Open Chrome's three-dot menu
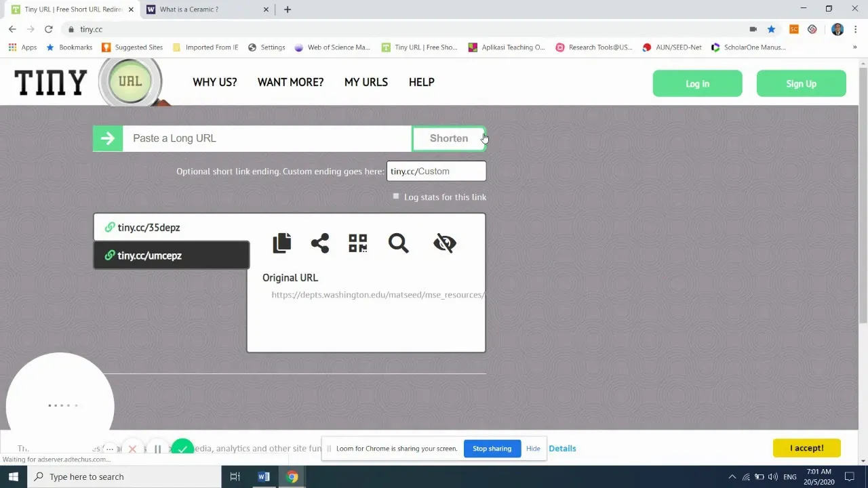Image resolution: width=868 pixels, height=488 pixels. tap(856, 29)
